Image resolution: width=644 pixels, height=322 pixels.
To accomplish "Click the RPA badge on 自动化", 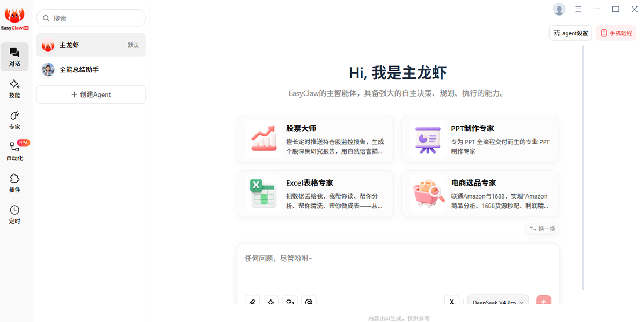I will pos(24,143).
